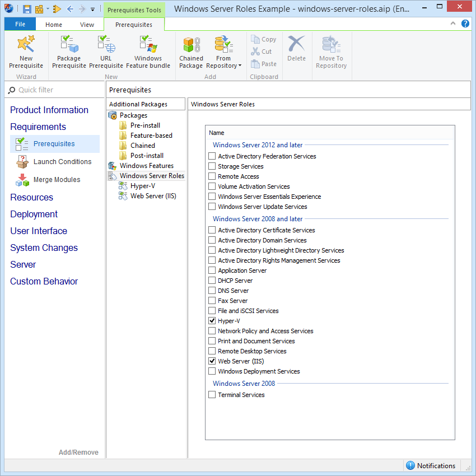Delete the selected prerequisite
The width and height of the screenshot is (476, 476).
point(296,50)
